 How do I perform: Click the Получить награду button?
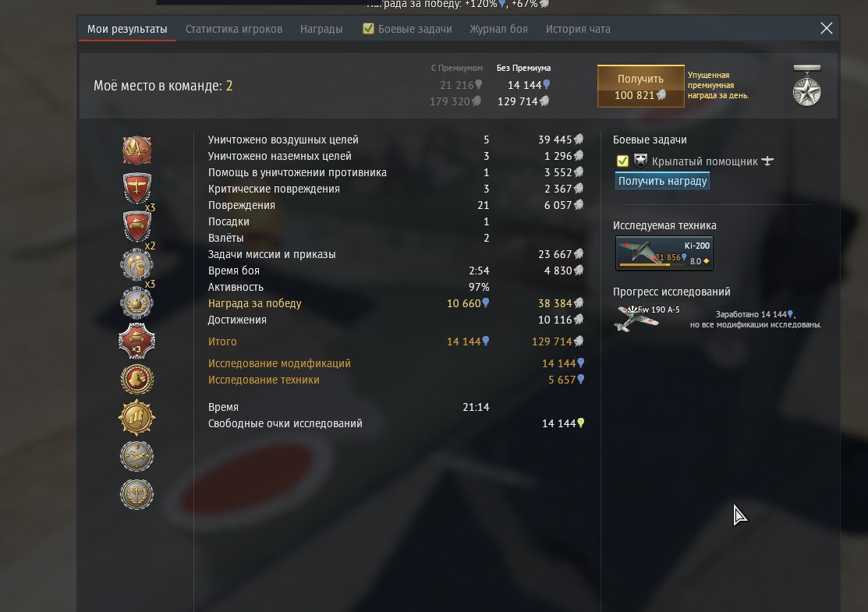click(662, 181)
